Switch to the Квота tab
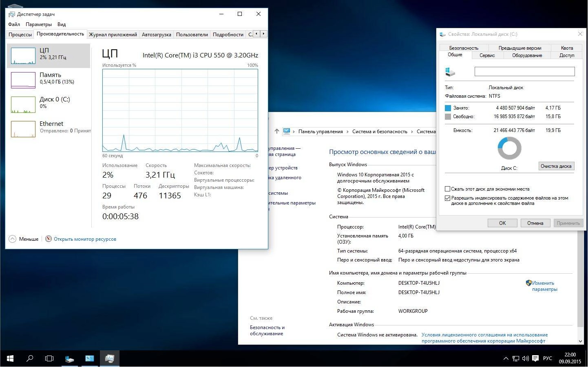 click(567, 48)
